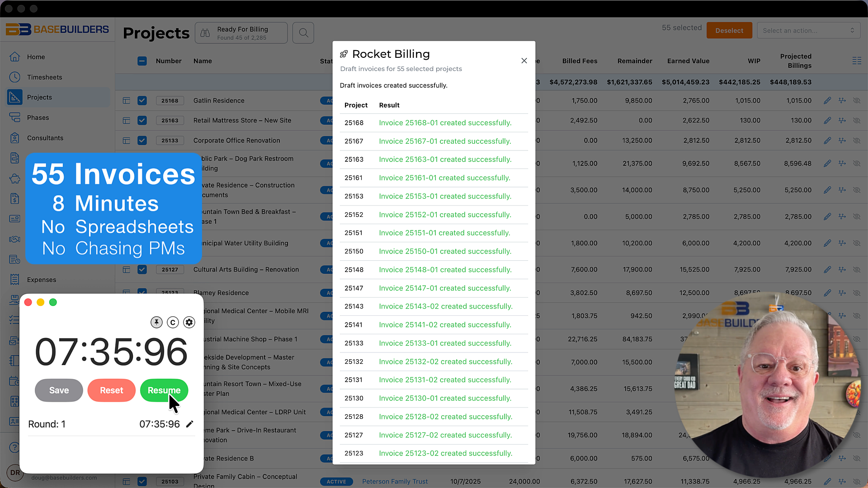The width and height of the screenshot is (868, 488).
Task: Edit the Round 1 time with the pencil
Action: [190, 424]
